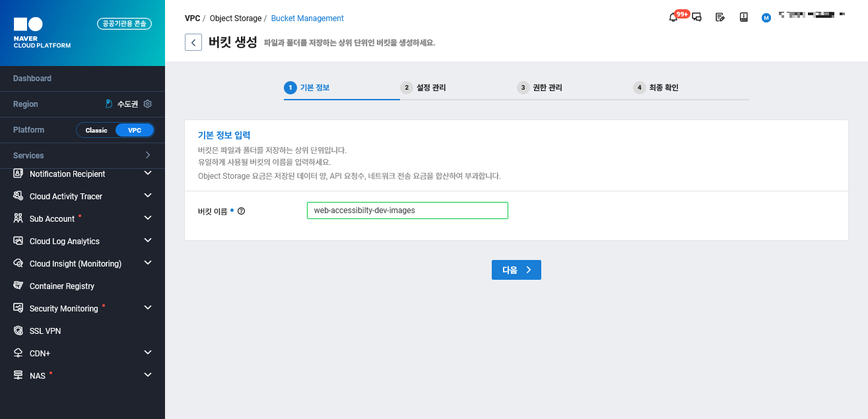The image size is (868, 419).
Task: Click the Cloud Log Analytics icon
Action: (x=18, y=241)
